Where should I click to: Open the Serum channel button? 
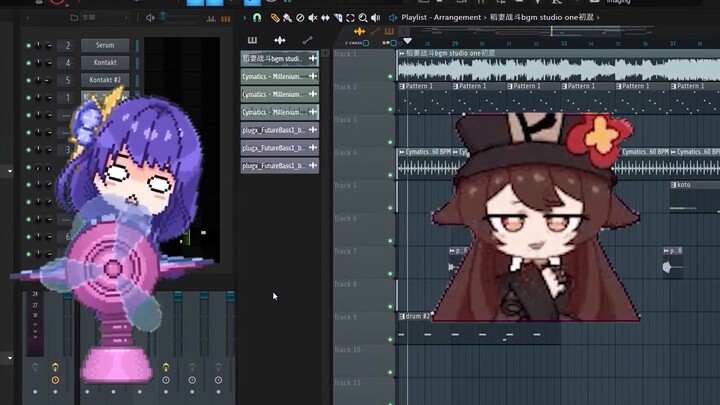pyautogui.click(x=105, y=45)
